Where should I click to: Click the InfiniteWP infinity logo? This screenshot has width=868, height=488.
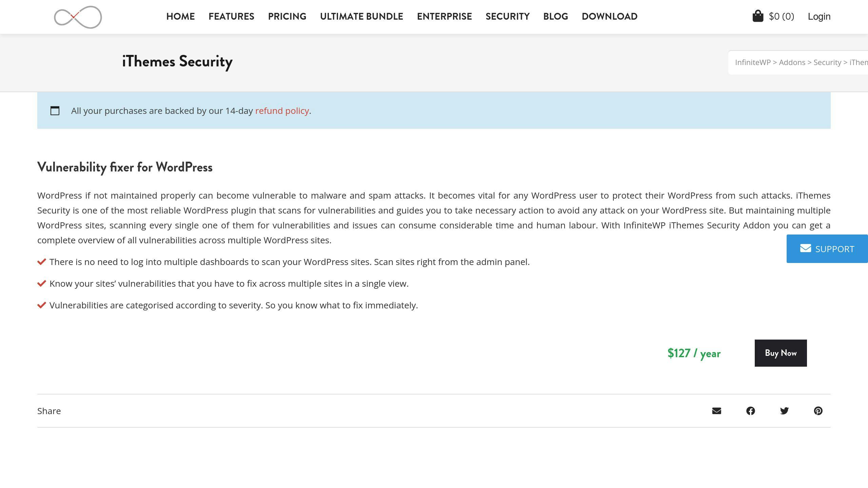[x=78, y=17]
